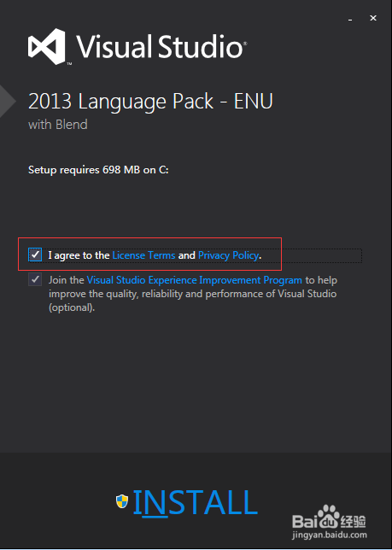Viewport: 392px width, 550px height.
Task: Close the Visual Studio setup window
Action: click(x=373, y=18)
